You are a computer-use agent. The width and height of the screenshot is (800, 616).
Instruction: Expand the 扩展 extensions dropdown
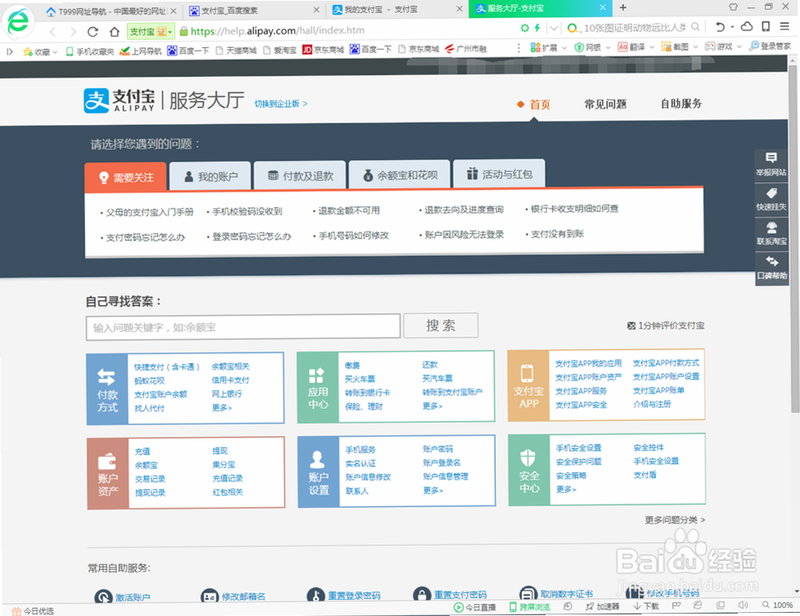pos(564,47)
